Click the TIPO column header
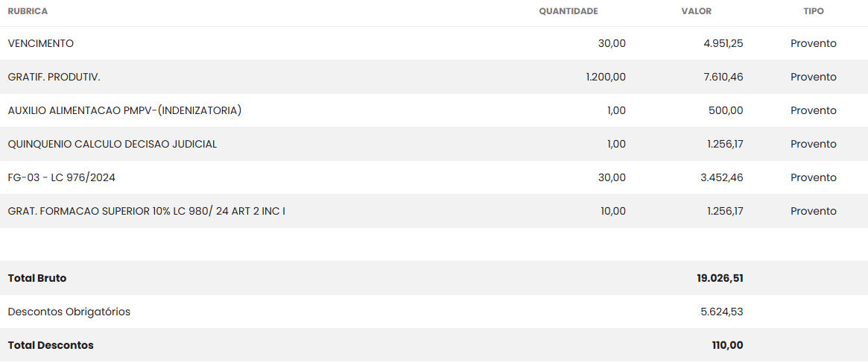The image size is (868, 363). (x=814, y=11)
